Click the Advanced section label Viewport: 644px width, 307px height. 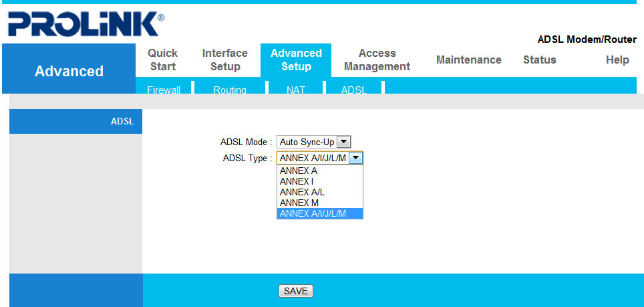(69, 71)
